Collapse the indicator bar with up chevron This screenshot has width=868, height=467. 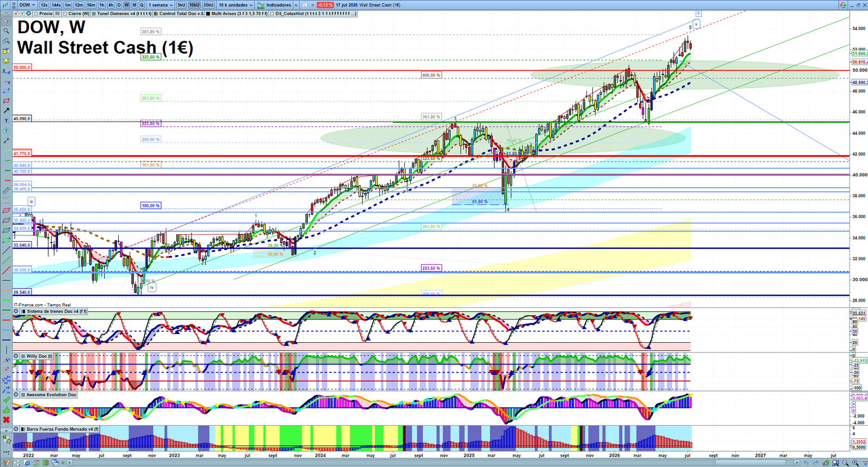[6, 14]
